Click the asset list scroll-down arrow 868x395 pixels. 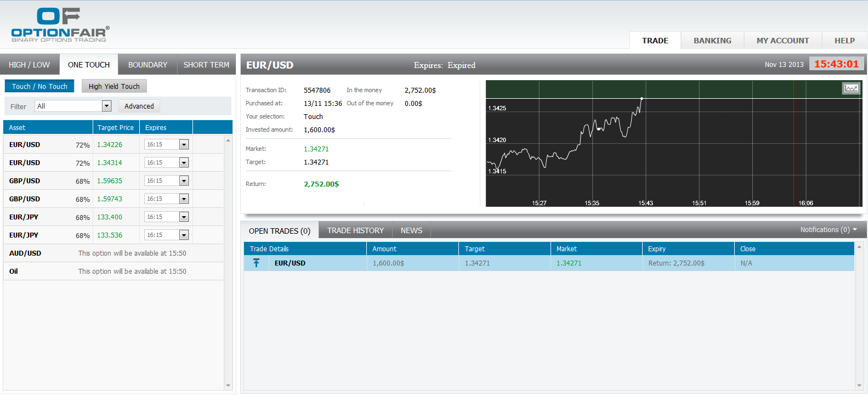(x=228, y=386)
